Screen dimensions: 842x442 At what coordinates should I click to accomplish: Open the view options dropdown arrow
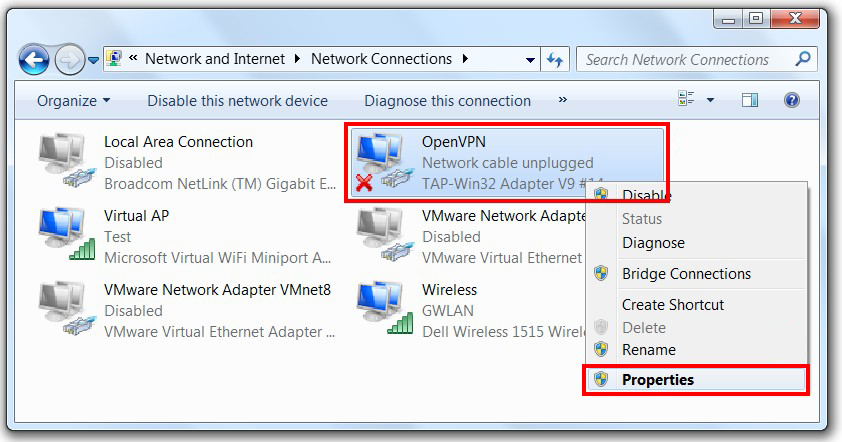coord(710,100)
